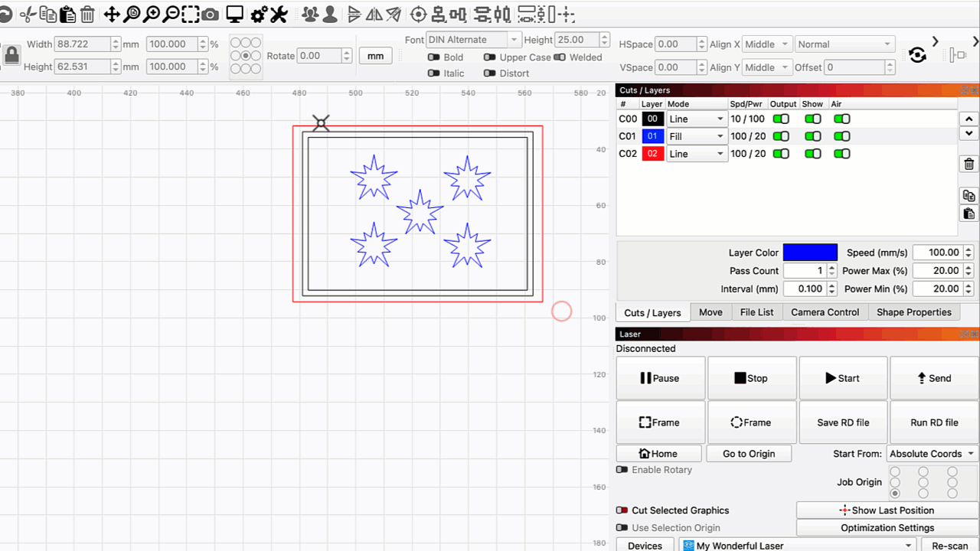This screenshot has width=980, height=551.
Task: Open the camera capture tool
Action: pos(210,14)
